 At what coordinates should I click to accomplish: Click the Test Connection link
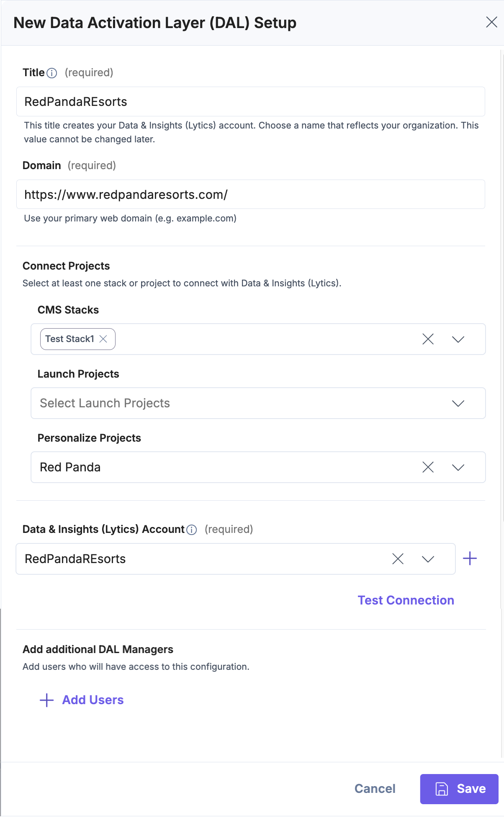pos(406,600)
